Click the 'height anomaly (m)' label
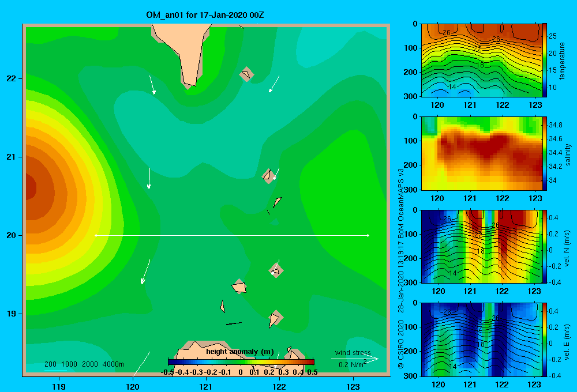 240,352
